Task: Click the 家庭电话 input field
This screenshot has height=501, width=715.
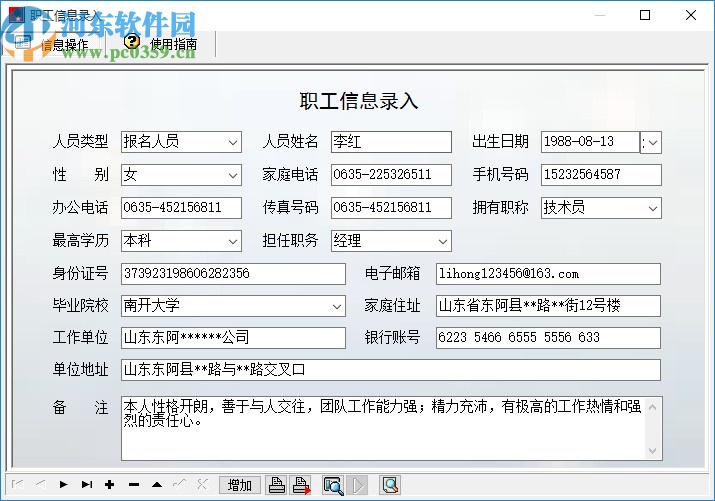Action: tap(391, 175)
